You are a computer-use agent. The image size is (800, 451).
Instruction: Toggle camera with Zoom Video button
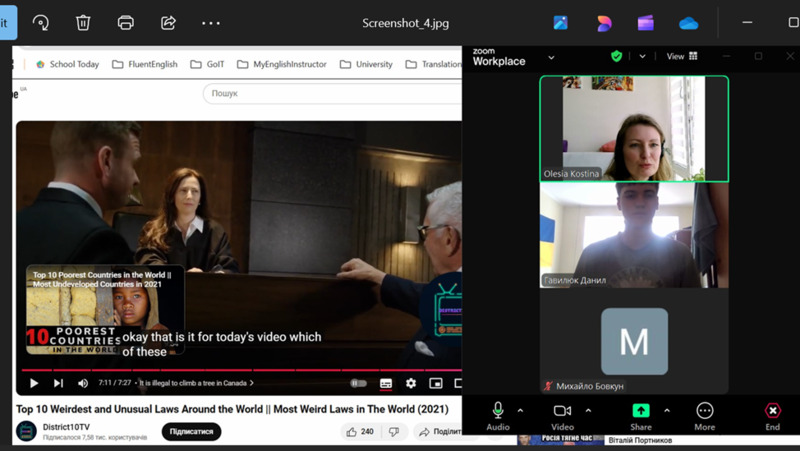562,416
